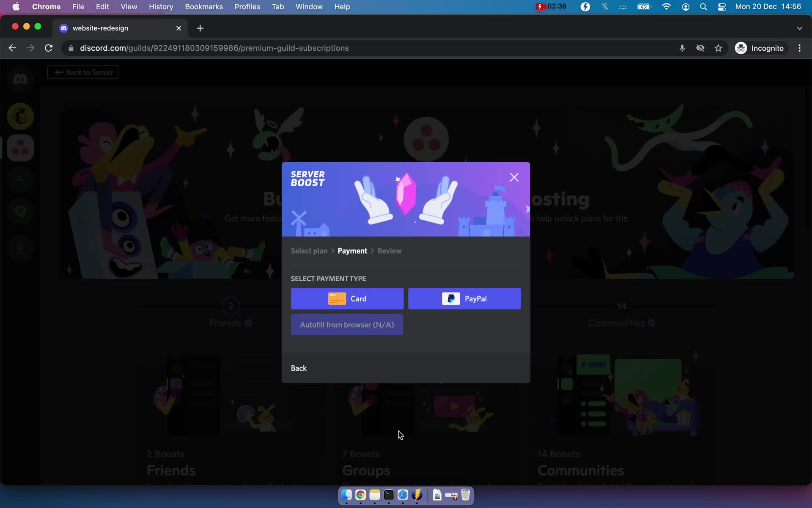
Task: Open the Chrome menu in menu bar
Action: [47, 7]
